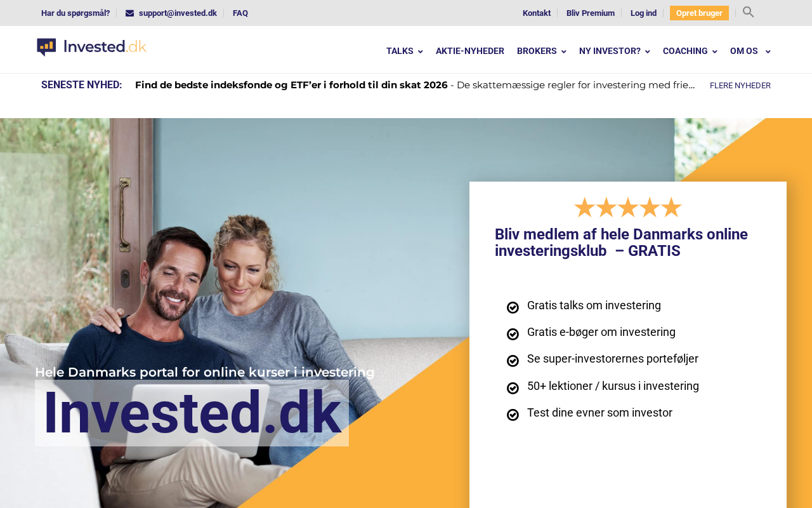Follow the FLERE NYHEDER link

coord(740,86)
